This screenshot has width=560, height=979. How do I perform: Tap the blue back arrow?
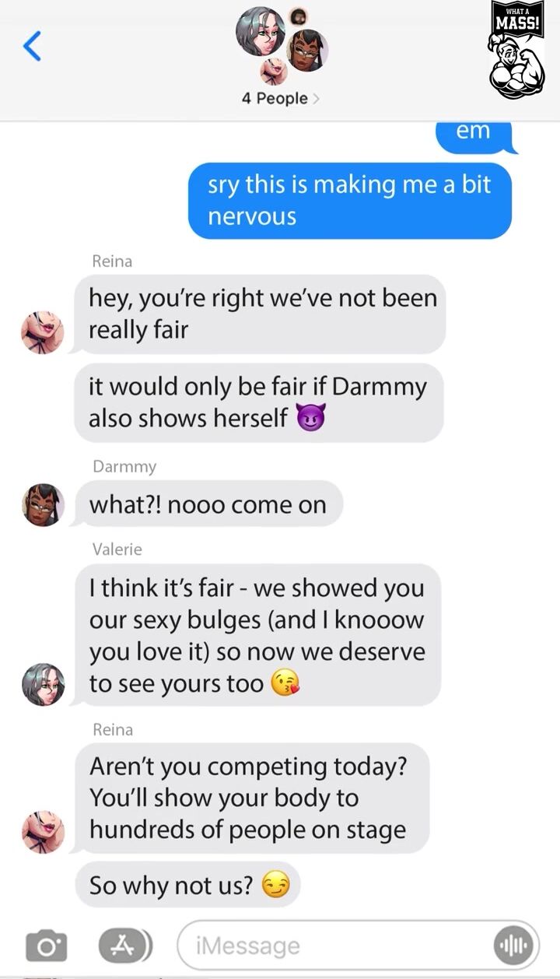coord(32,47)
